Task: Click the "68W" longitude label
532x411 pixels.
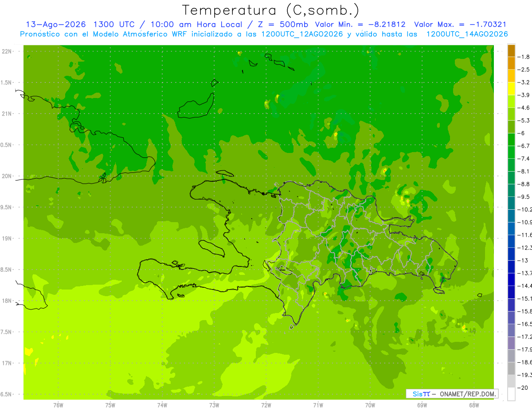Action: pyautogui.click(x=474, y=405)
